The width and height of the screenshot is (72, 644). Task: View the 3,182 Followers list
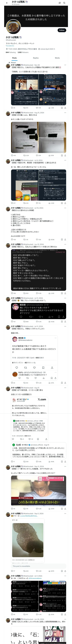pyautogui.click(x=23, y=52)
